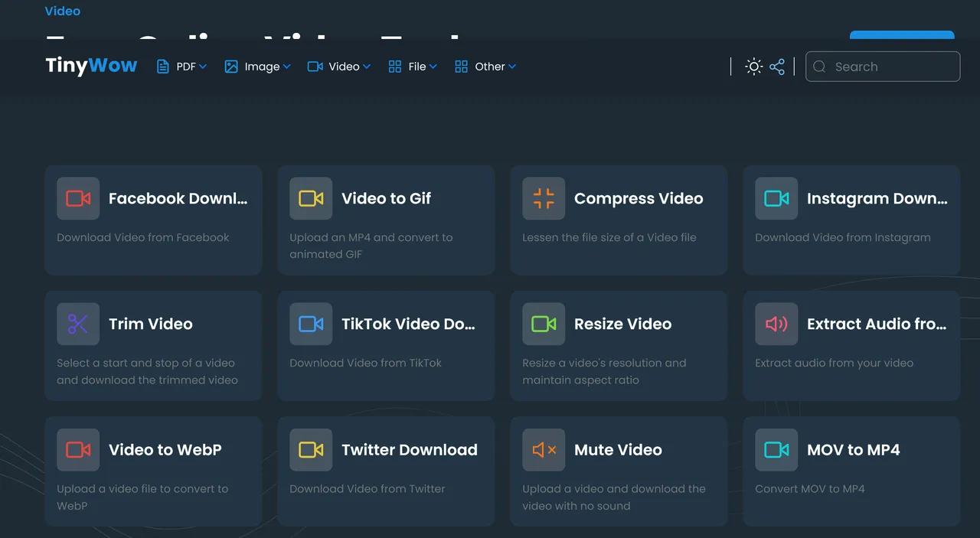
Task: Click 'Download Video from Twitter' description
Action: 367,488
